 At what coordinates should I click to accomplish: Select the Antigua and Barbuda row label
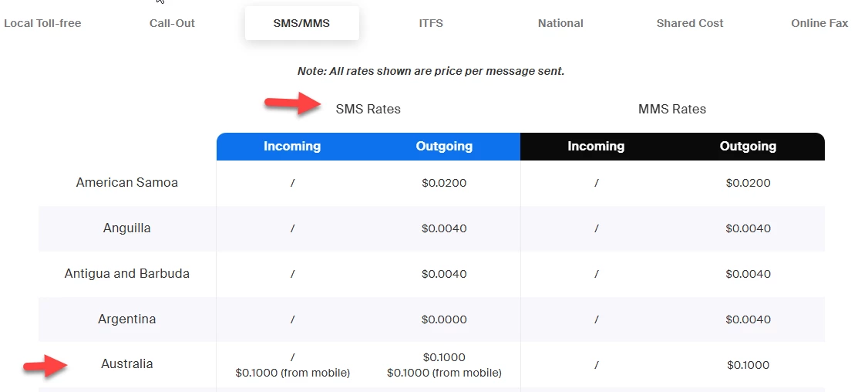(x=127, y=273)
